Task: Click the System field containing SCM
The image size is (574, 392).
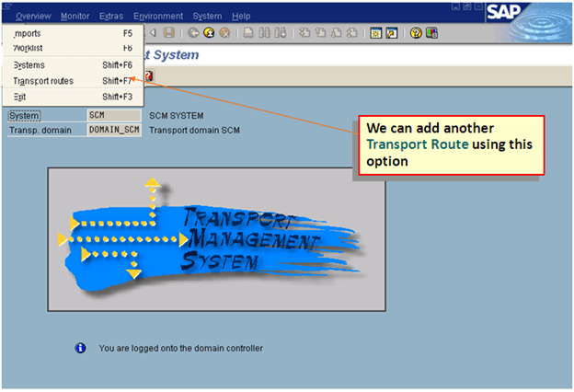Action: [x=114, y=115]
